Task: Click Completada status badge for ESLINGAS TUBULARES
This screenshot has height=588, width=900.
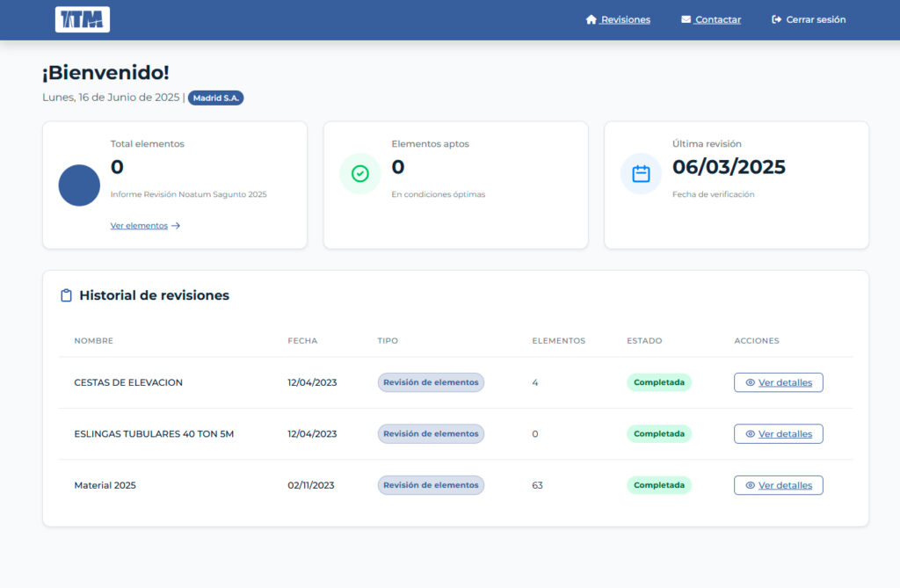Action: coord(659,433)
